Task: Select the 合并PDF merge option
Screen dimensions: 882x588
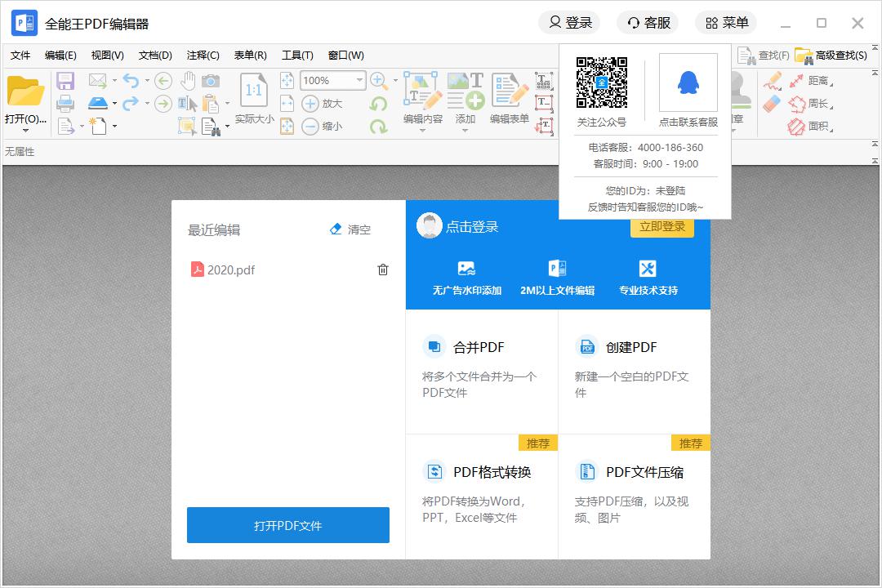Action: [479, 347]
